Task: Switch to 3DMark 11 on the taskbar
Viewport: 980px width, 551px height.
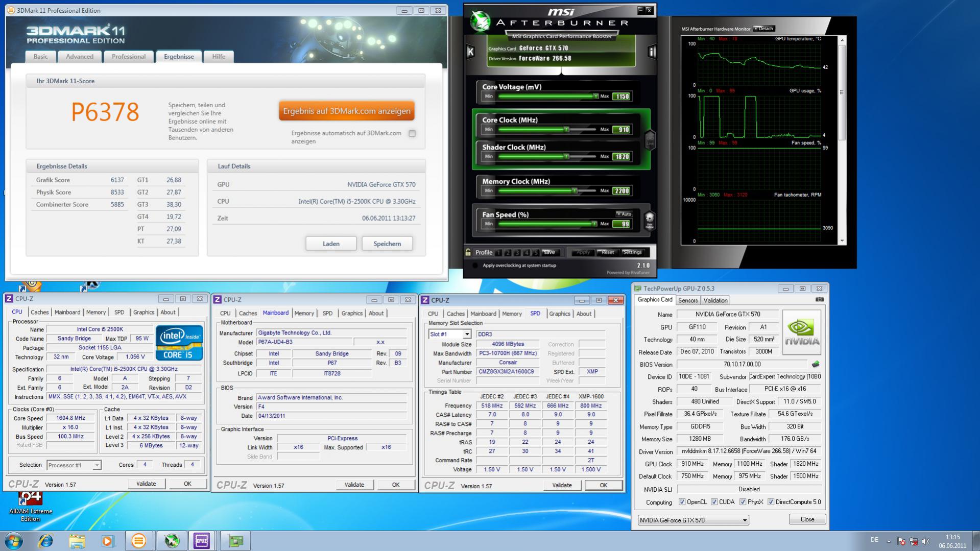Action: (x=138, y=541)
